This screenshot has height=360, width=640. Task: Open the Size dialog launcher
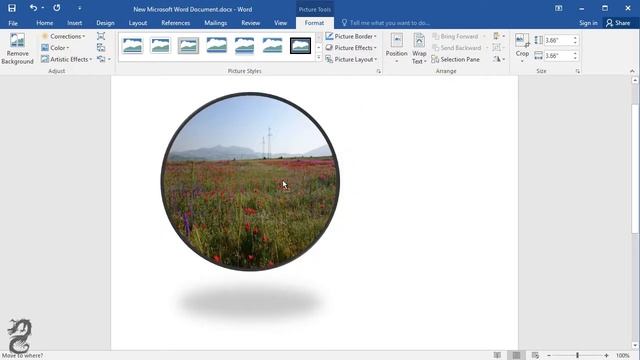coord(578,71)
